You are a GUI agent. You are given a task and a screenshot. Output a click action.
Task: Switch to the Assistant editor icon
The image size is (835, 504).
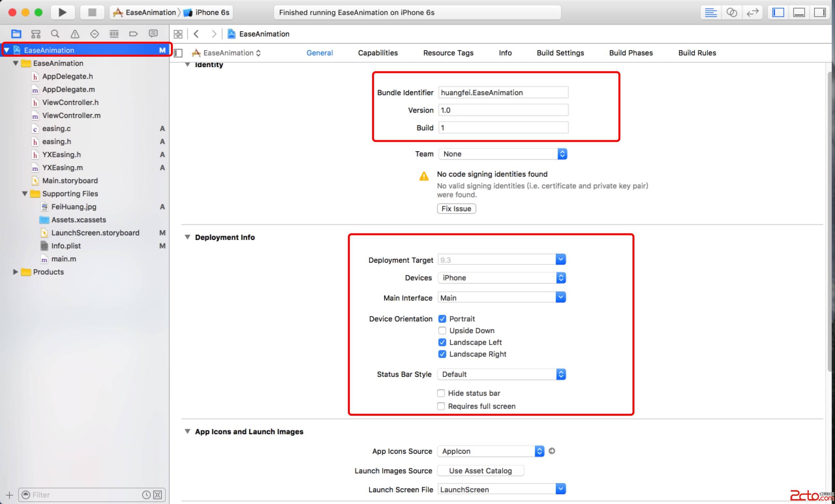click(731, 12)
